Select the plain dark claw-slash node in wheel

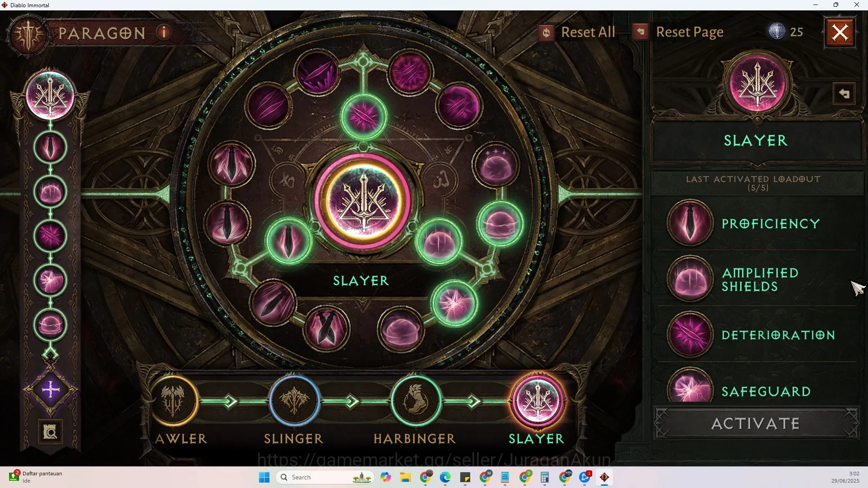click(269, 105)
